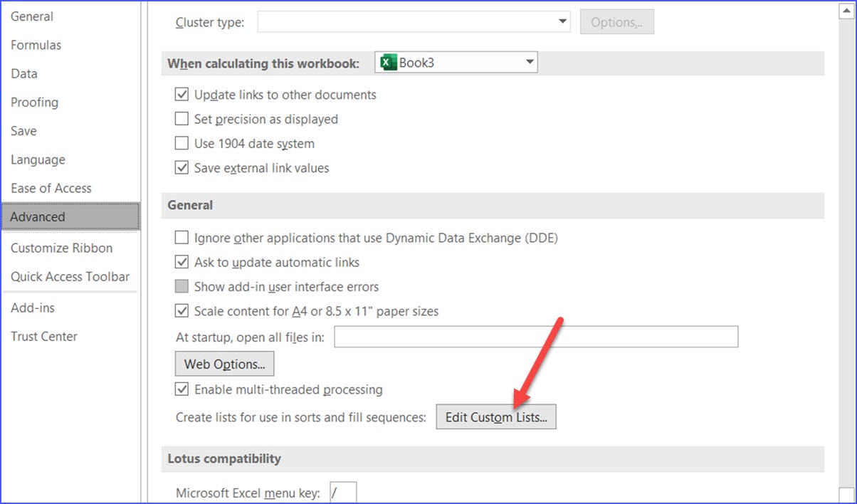This screenshot has height=504, width=857.
Task: Click the startup files folder input field
Action: pos(534,337)
